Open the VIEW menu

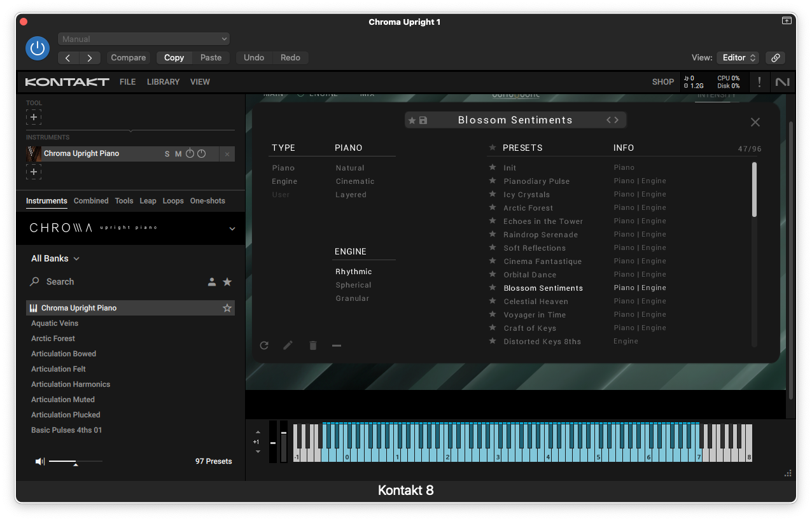point(200,82)
